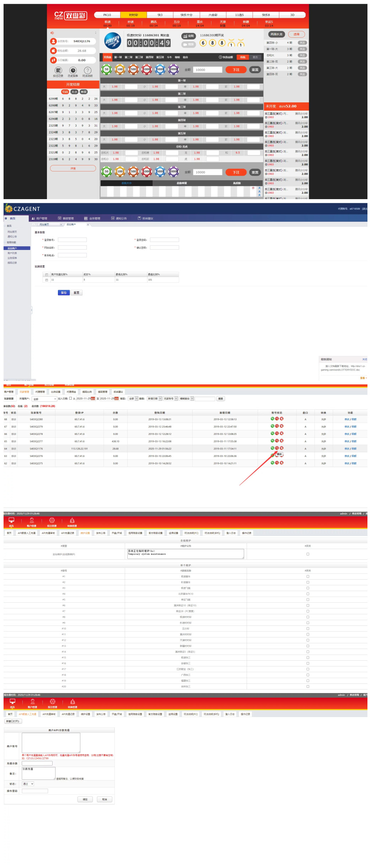Expand the 状态 通过 status dropdown

28,784
